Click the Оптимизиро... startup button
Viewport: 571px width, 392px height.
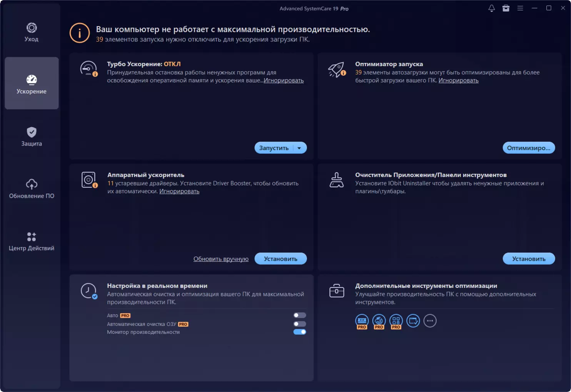point(529,148)
